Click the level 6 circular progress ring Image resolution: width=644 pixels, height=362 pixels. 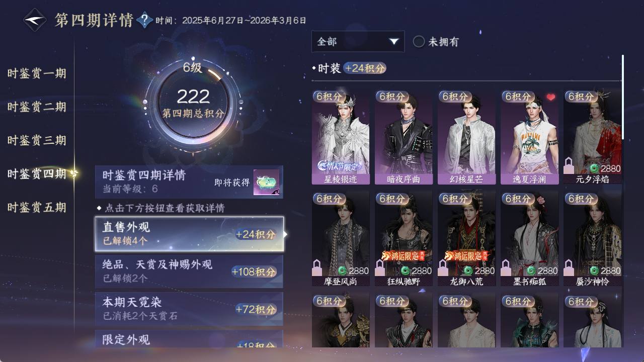click(193, 103)
